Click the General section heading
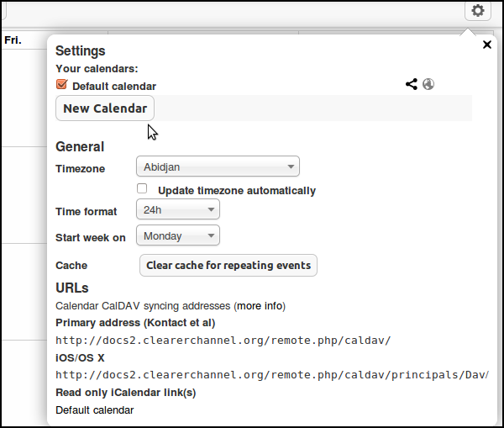 pyautogui.click(x=80, y=146)
